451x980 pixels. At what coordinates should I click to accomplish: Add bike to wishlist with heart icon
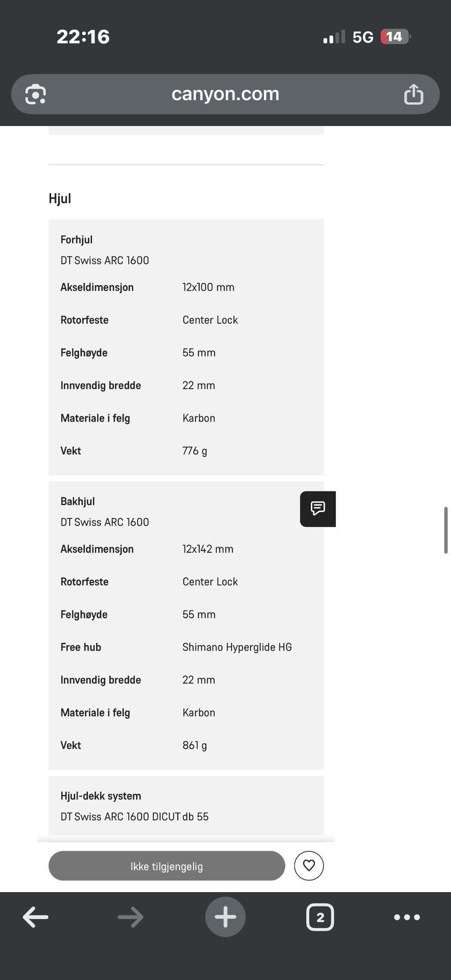click(x=309, y=865)
